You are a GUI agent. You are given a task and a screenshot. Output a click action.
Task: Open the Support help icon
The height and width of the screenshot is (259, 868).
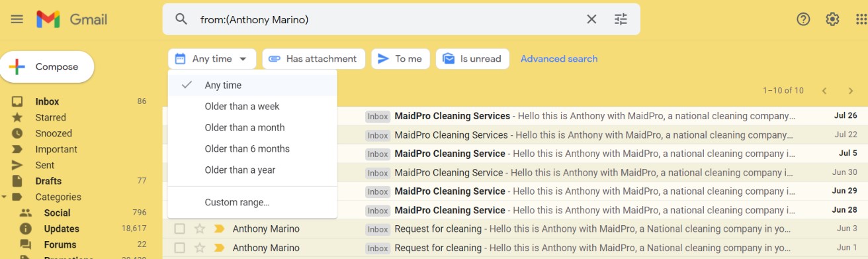pos(803,19)
